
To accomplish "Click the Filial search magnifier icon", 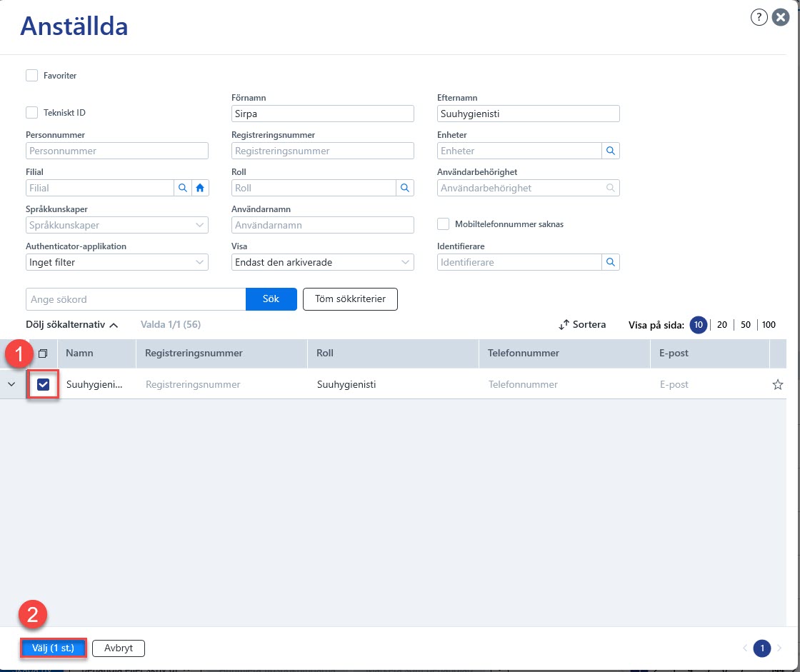I will pos(183,188).
